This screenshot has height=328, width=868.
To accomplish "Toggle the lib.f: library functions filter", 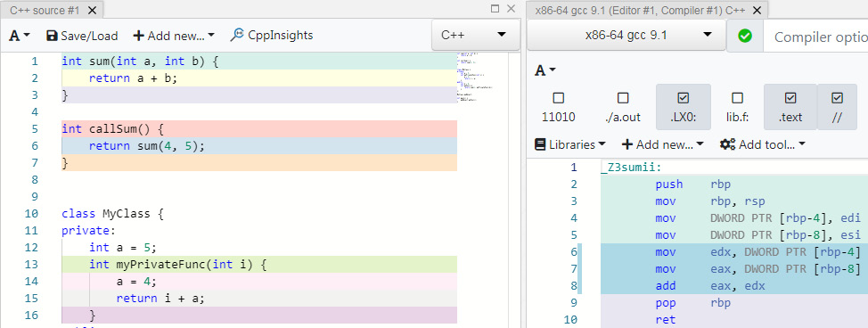I will click(x=737, y=107).
